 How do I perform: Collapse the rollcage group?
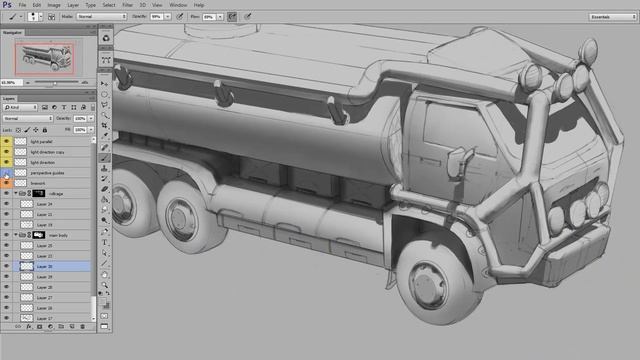pyautogui.click(x=16, y=193)
